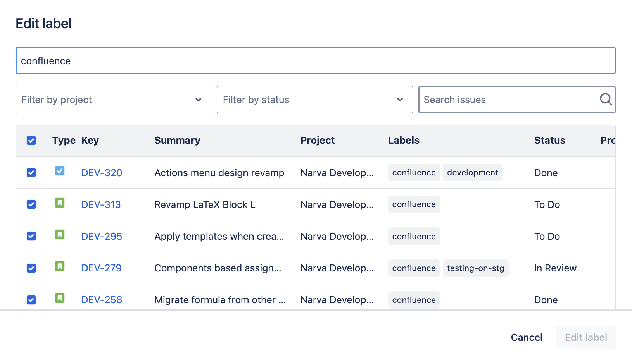Open the Filter by status dropdown
The image size is (632, 364).
click(314, 100)
